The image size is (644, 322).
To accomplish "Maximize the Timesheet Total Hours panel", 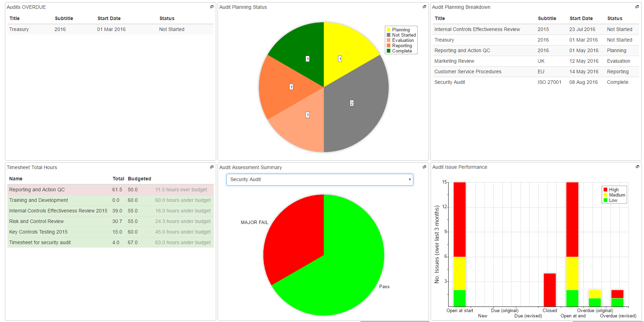I will (x=212, y=167).
